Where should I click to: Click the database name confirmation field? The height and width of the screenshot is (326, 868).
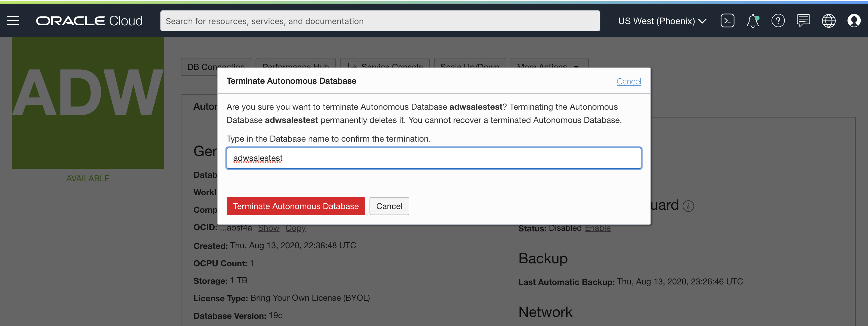tap(434, 158)
